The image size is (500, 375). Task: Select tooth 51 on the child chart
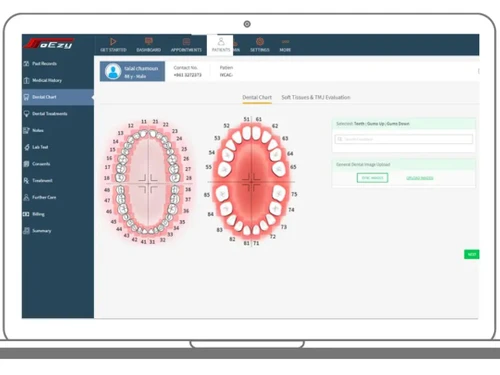[246, 133]
